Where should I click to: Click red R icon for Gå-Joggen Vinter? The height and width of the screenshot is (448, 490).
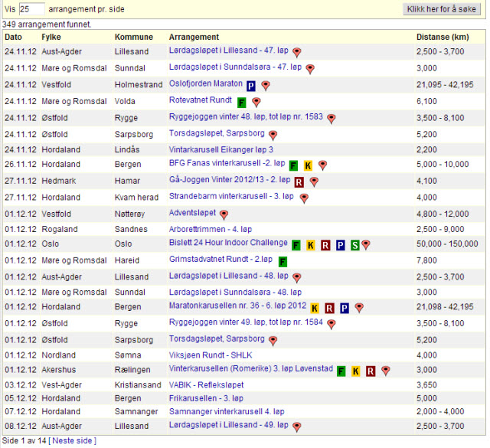click(299, 182)
